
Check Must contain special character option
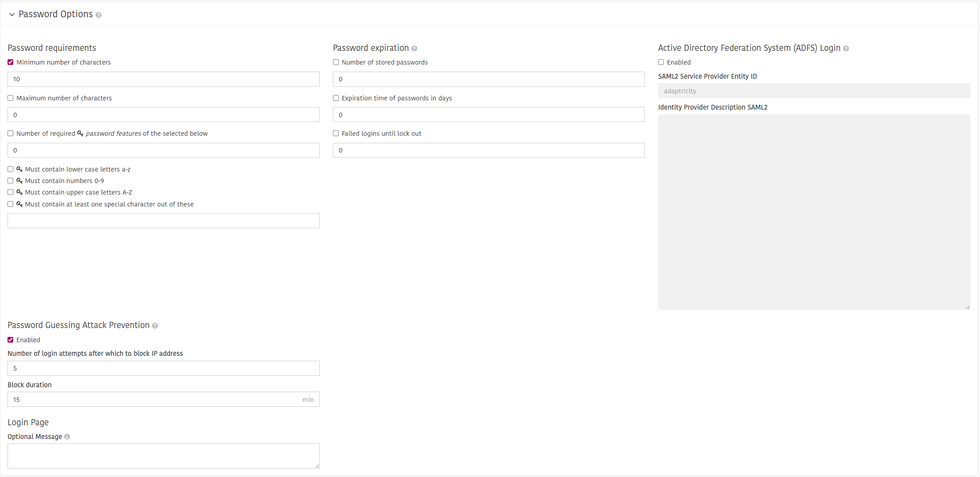click(x=11, y=204)
